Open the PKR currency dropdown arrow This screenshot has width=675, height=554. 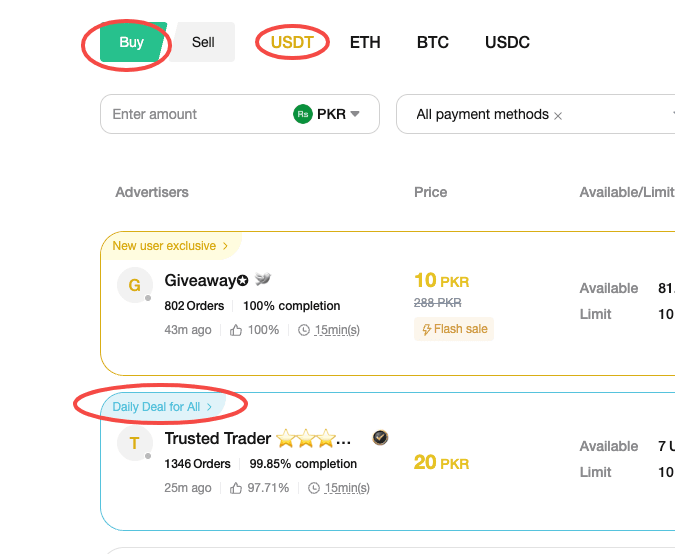[x=355, y=114]
